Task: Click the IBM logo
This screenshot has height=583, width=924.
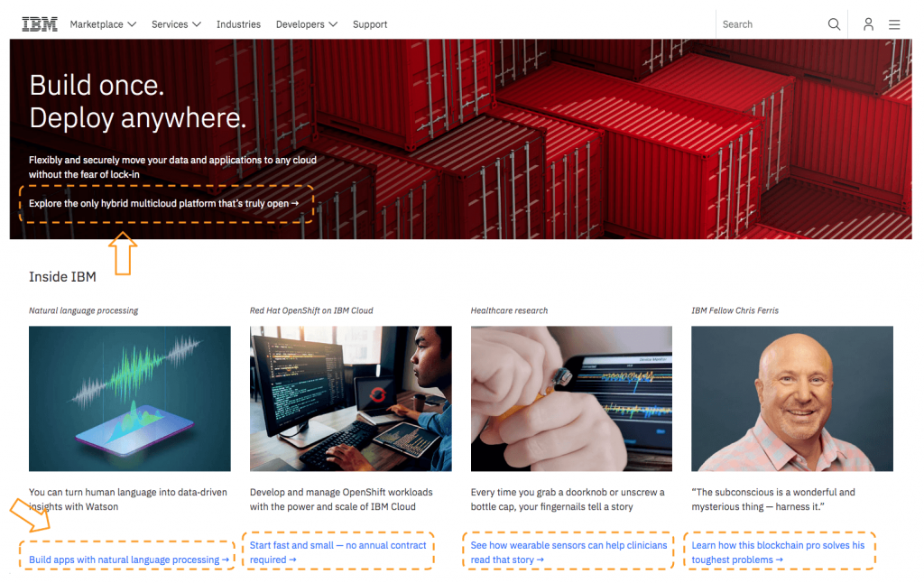Action: tap(40, 24)
